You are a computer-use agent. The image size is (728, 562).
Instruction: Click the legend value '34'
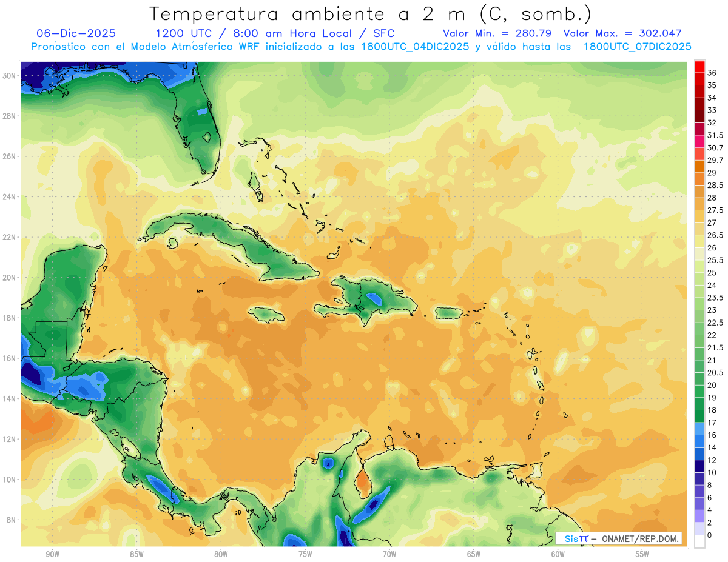712,98
